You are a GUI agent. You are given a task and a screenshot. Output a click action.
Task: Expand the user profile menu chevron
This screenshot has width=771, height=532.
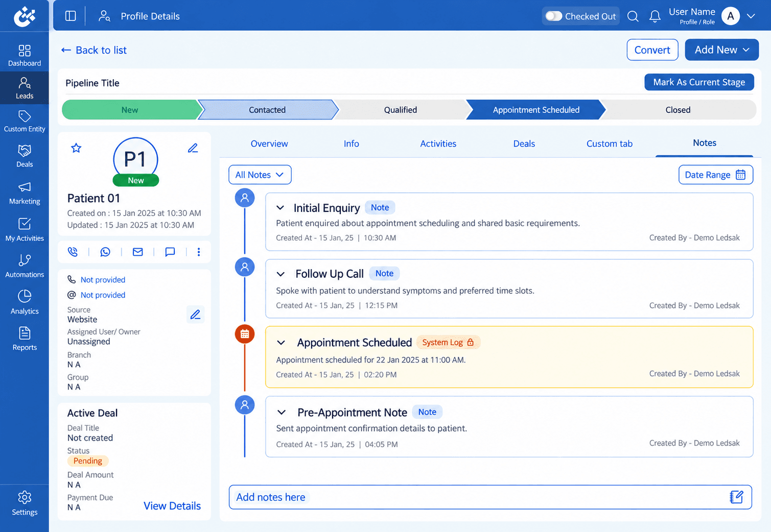tap(751, 16)
